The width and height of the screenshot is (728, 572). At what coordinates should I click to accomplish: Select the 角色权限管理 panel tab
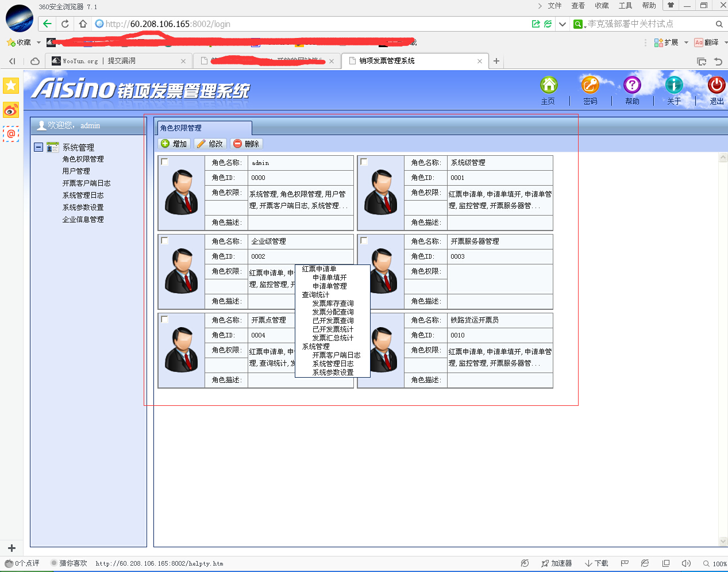click(204, 128)
